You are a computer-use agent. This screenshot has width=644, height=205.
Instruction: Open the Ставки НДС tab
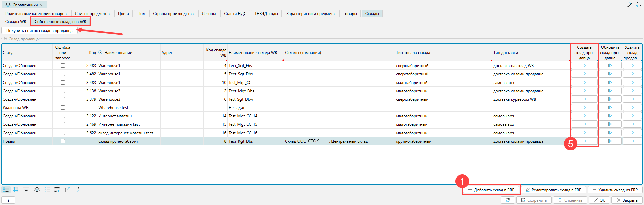point(235,14)
